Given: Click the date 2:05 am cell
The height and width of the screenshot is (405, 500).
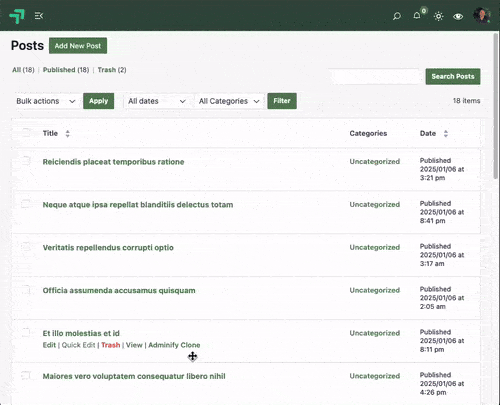Looking at the screenshot, I should [442, 298].
